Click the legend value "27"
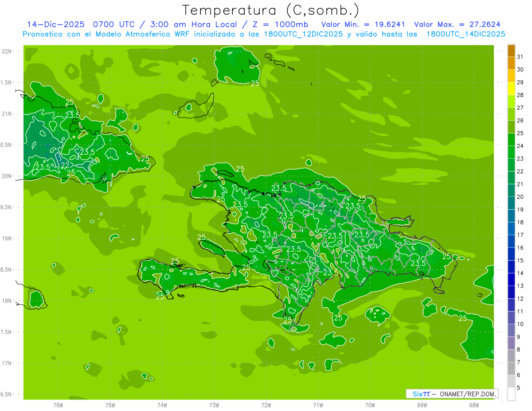Image resolution: width=532 pixels, height=411 pixels. (520, 108)
